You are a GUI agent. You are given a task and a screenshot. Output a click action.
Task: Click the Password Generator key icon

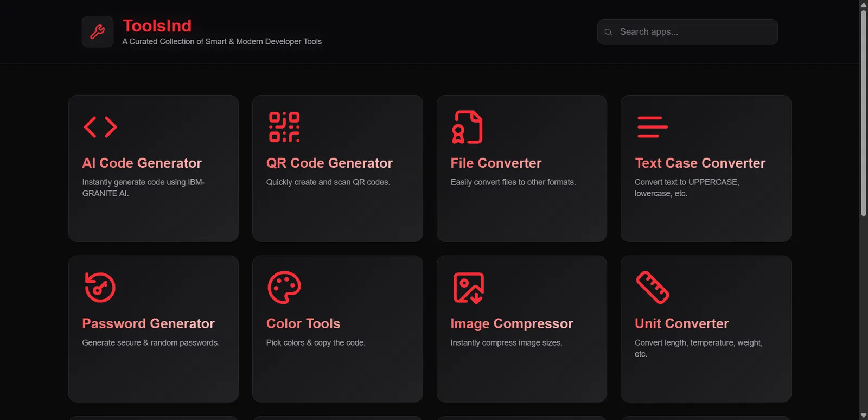[100, 287]
